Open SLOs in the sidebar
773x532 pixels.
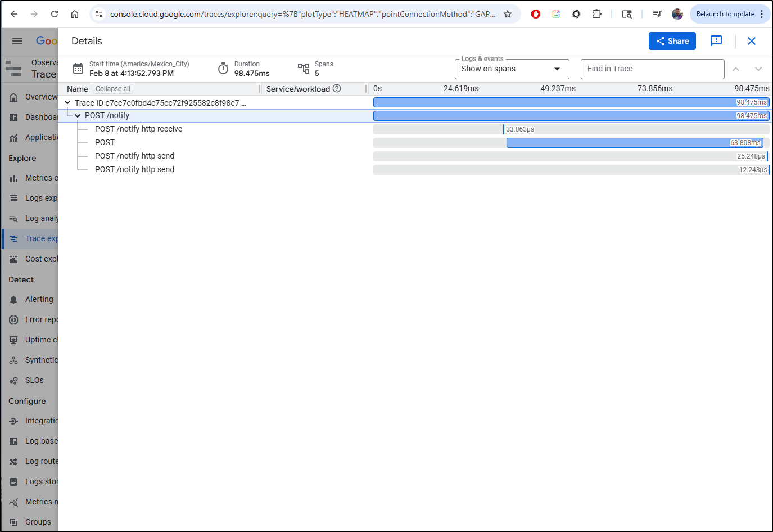click(x=34, y=380)
